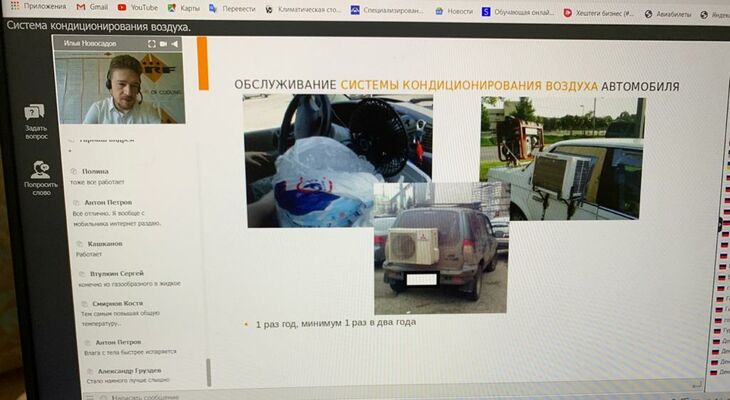Click Кашканов's message 'Работает'
730x400 pixels.
[89, 254]
